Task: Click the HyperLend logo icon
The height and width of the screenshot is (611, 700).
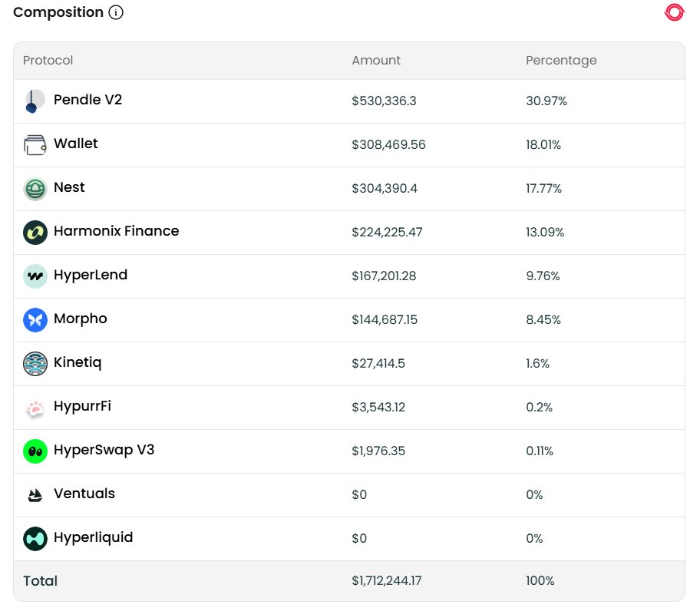Action: click(35, 276)
